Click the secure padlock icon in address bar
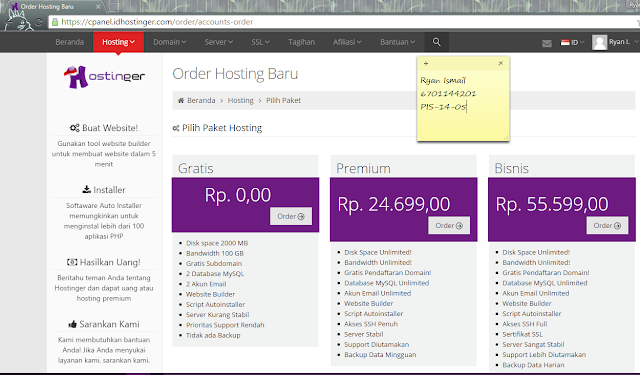This screenshot has height=375, width=640. (x=55, y=22)
